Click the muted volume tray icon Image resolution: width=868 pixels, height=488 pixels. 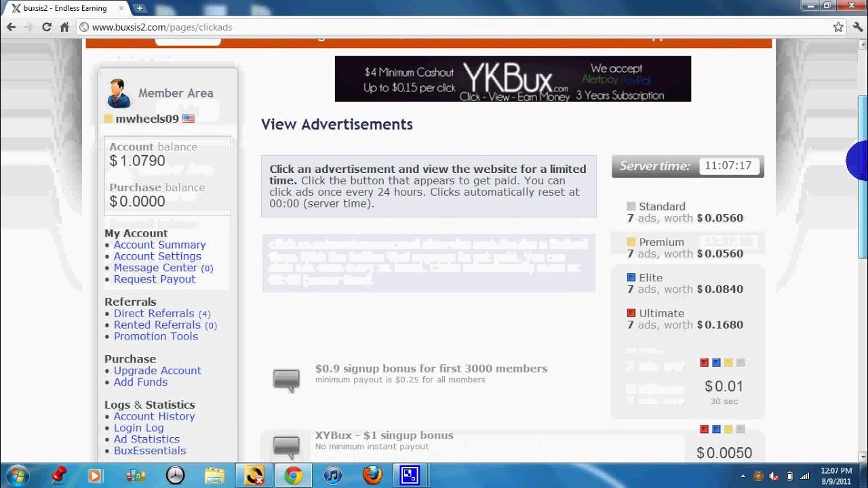coord(774,476)
